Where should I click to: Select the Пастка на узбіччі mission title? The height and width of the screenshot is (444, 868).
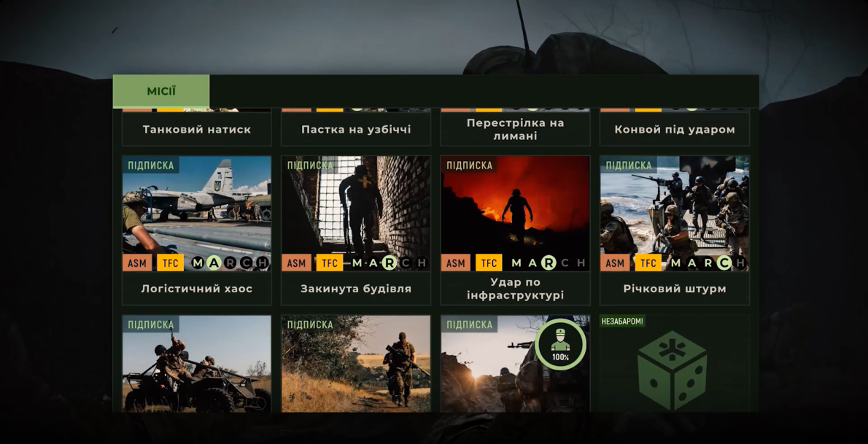tap(356, 130)
